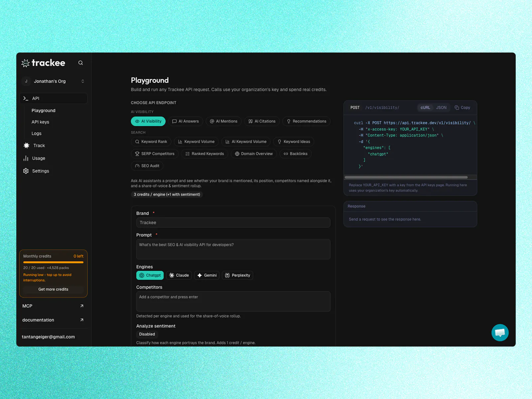Viewport: 532px width, 399px height.
Task: Click the eye icon on AI Visibility
Action: pyautogui.click(x=137, y=121)
